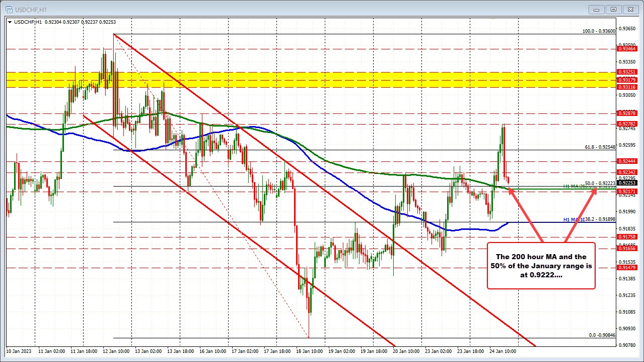This screenshot has height=362, width=644.
Task: Click the blue H1 MA label
Action: pyautogui.click(x=574, y=220)
